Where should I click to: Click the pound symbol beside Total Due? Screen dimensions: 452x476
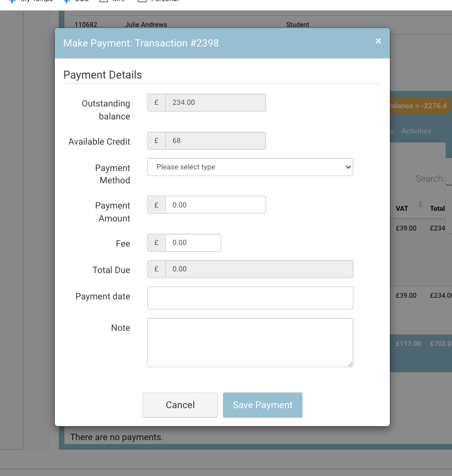[156, 269]
